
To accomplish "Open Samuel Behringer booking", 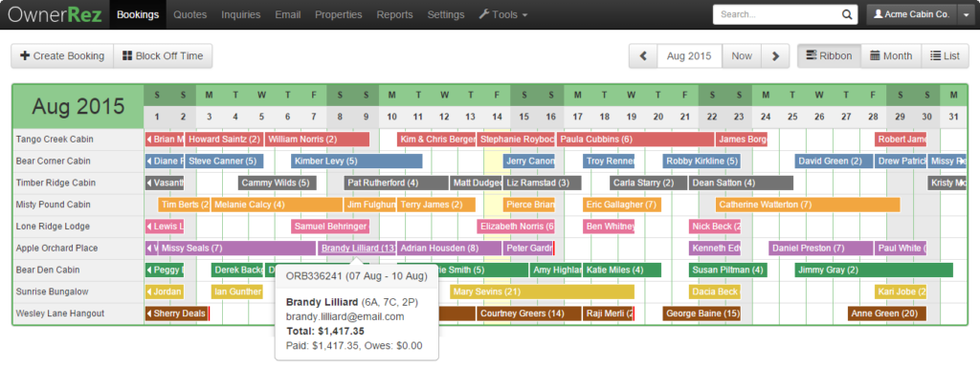I will pyautogui.click(x=330, y=227).
